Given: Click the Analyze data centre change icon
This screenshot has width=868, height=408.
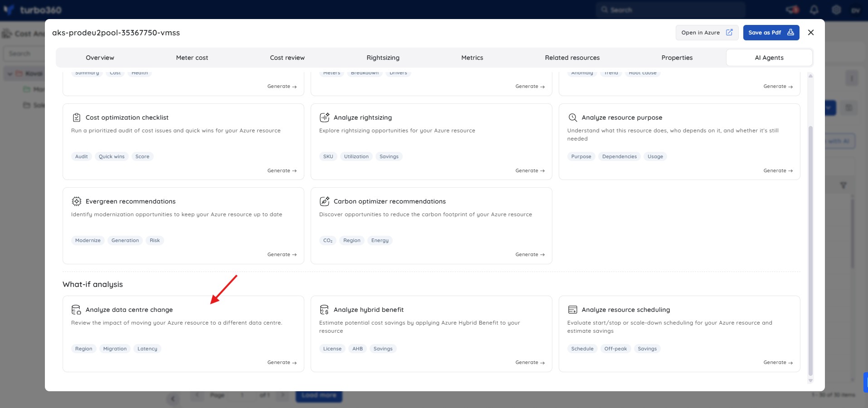Looking at the screenshot, I should (77, 310).
